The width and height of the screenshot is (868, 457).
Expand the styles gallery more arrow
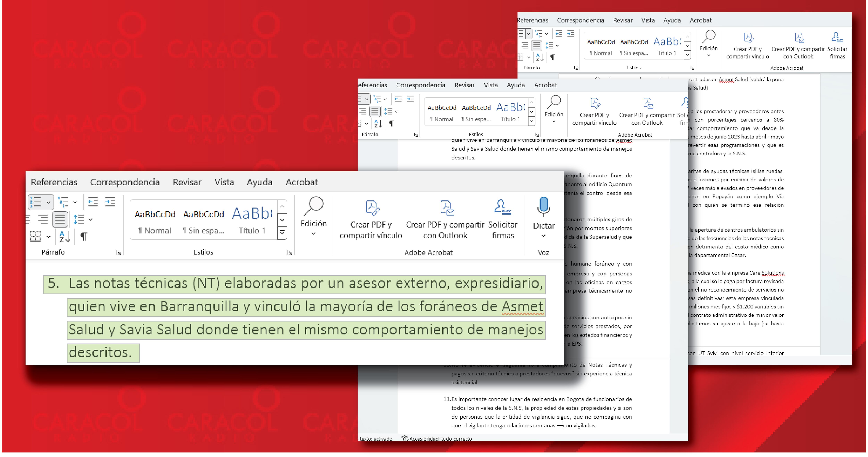tap(282, 233)
